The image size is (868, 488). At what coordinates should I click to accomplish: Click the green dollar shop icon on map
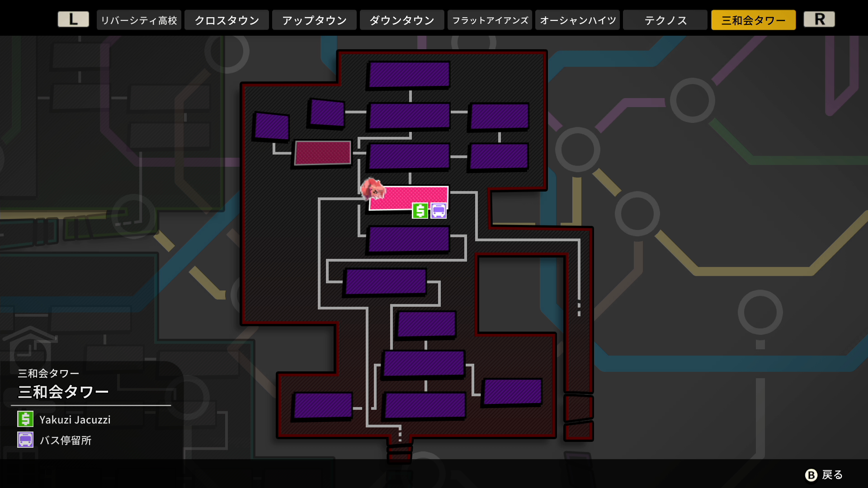point(420,211)
